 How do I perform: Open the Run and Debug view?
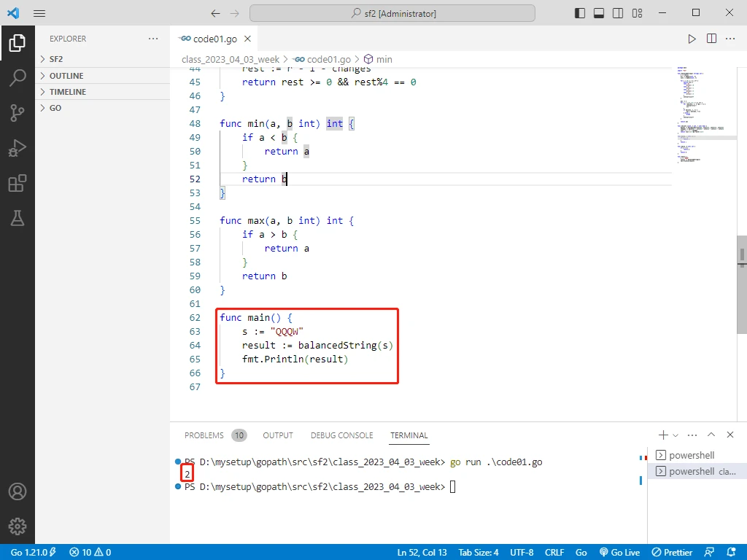click(18, 148)
